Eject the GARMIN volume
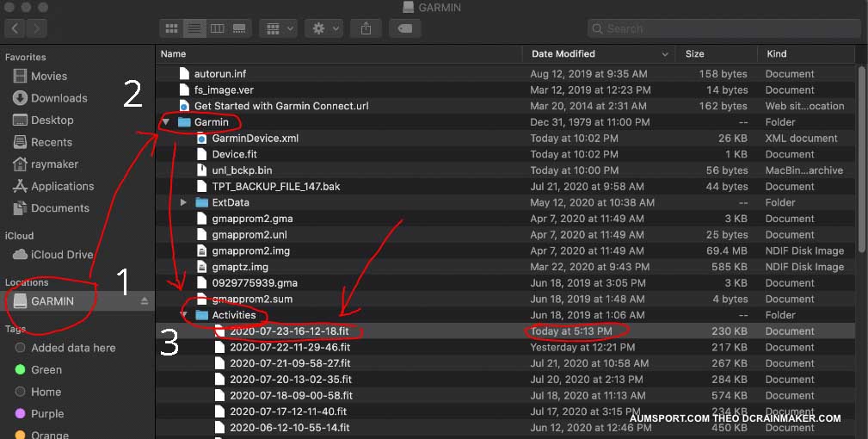 point(145,301)
